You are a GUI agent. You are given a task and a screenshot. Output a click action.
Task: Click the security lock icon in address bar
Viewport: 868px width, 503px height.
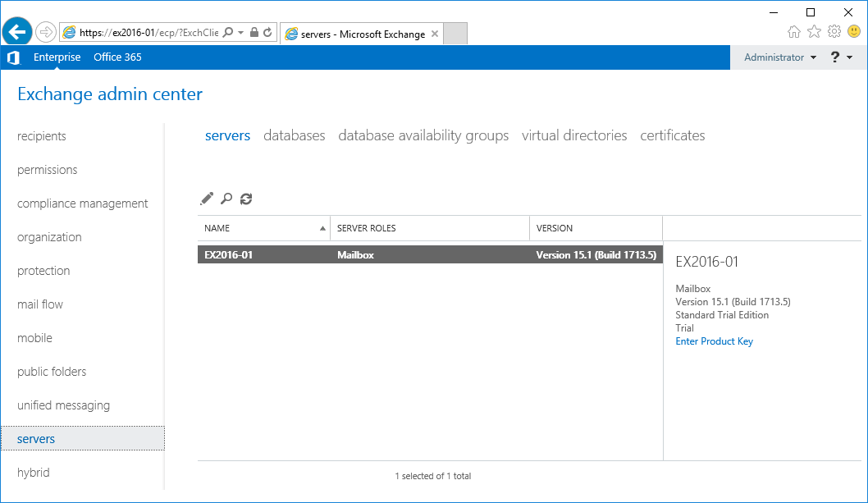[254, 32]
